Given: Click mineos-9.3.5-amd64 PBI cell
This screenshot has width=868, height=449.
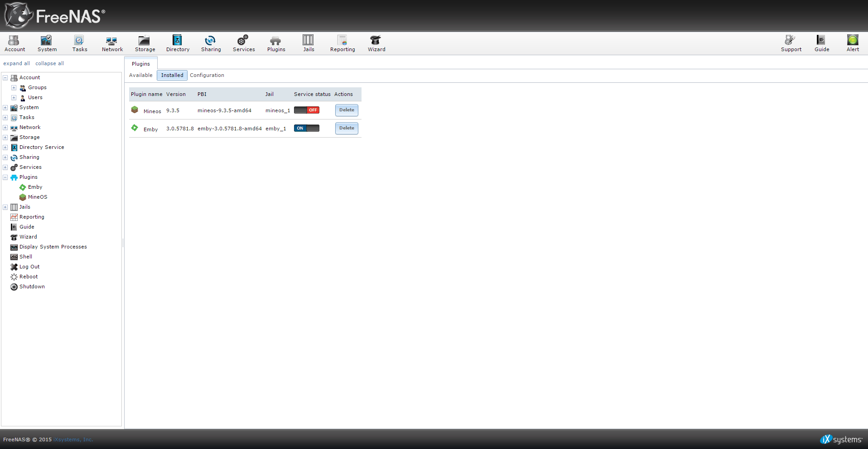Looking at the screenshot, I should pos(224,110).
